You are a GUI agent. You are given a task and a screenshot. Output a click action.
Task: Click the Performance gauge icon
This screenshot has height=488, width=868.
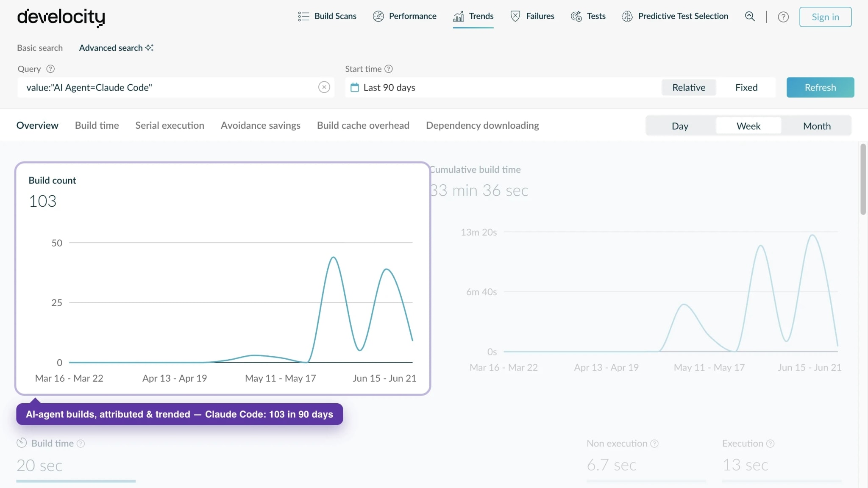coord(378,16)
